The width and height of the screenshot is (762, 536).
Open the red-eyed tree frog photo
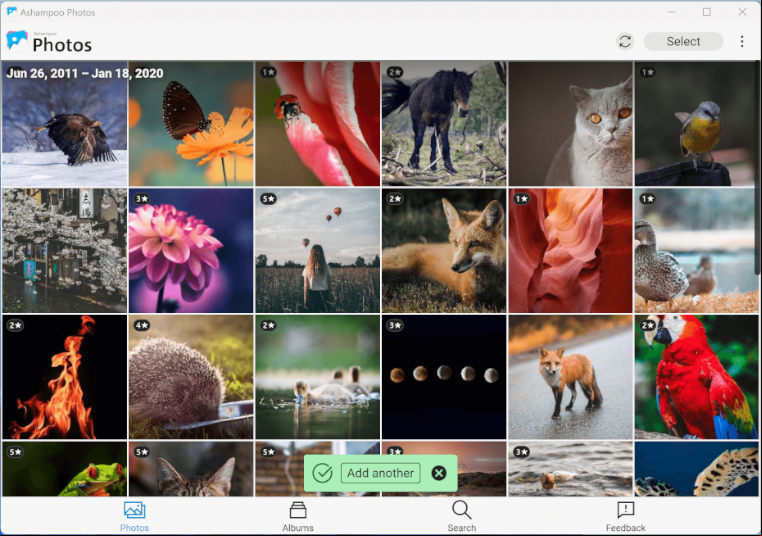click(x=65, y=469)
